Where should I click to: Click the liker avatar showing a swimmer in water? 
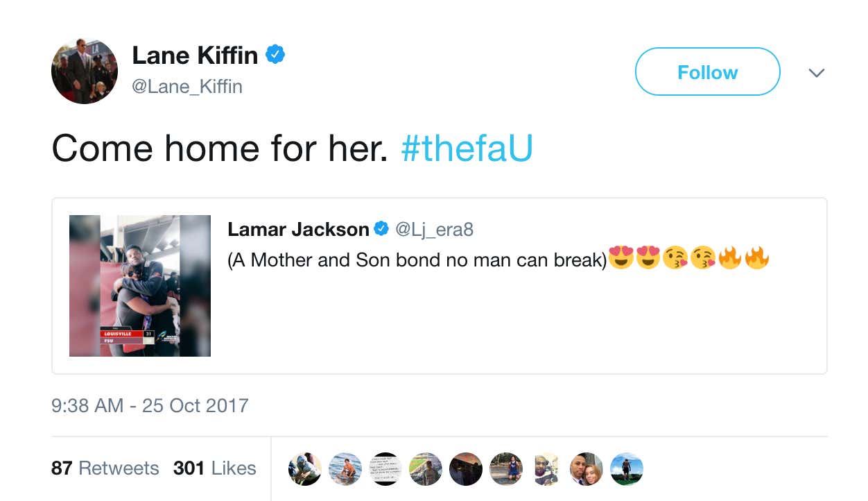click(345, 469)
